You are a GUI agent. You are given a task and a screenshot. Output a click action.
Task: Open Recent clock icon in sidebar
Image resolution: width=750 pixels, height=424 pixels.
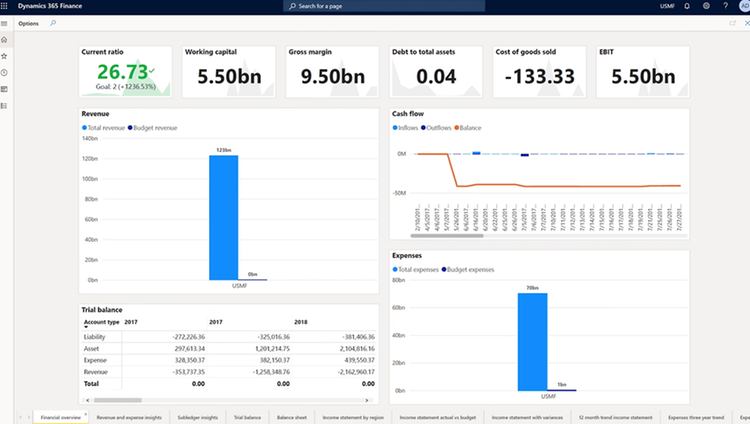click(4, 73)
